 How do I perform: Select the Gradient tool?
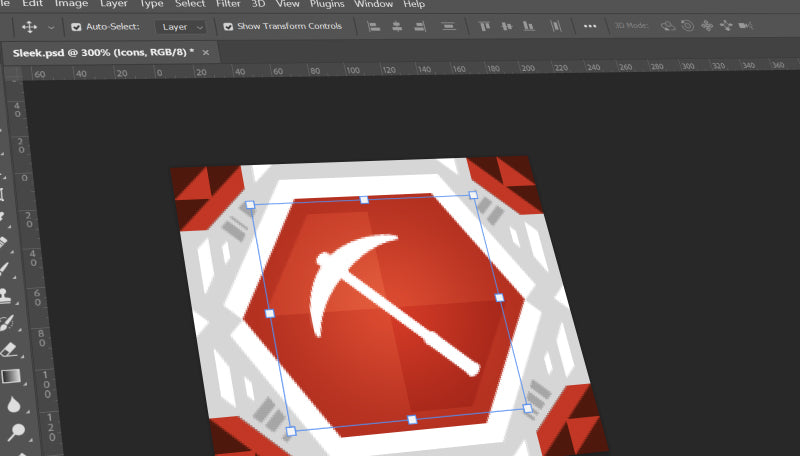point(11,377)
